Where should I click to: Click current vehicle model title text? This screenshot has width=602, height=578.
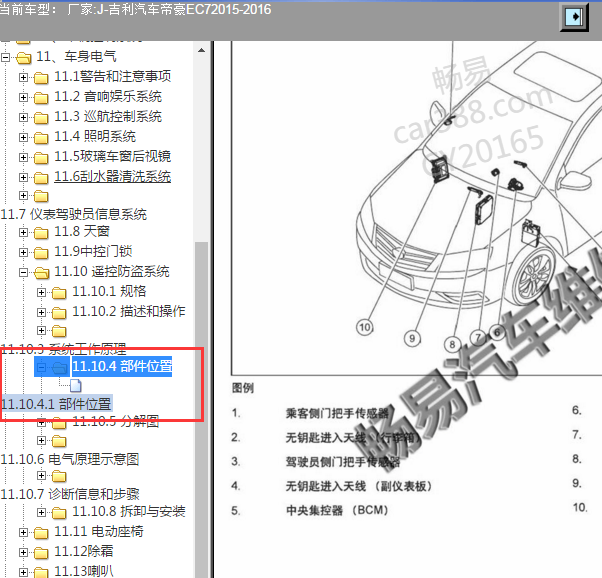tap(136, 9)
